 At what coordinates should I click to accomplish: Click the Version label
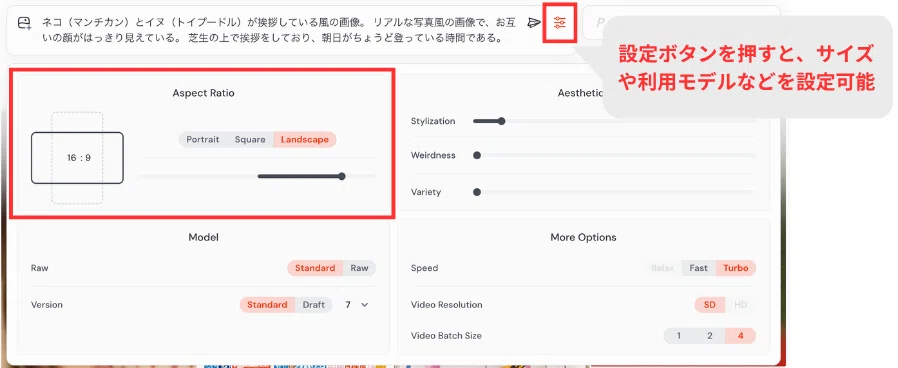tap(47, 304)
